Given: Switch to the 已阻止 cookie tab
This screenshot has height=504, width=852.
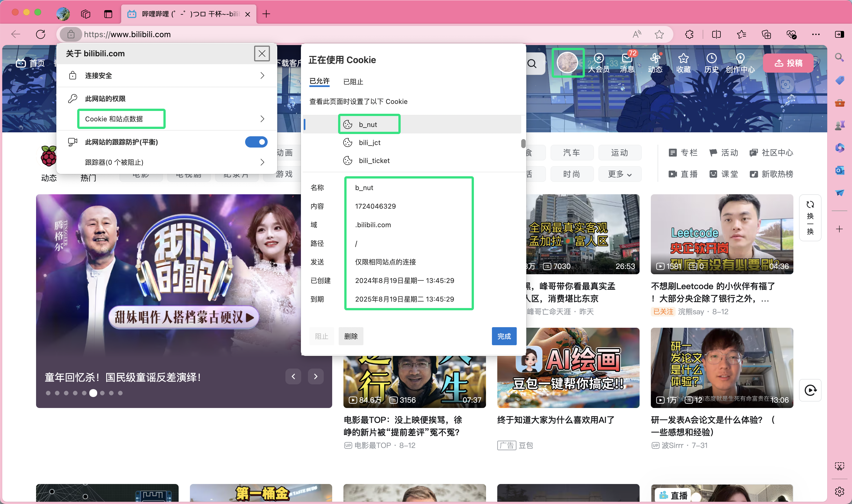Looking at the screenshot, I should point(353,82).
